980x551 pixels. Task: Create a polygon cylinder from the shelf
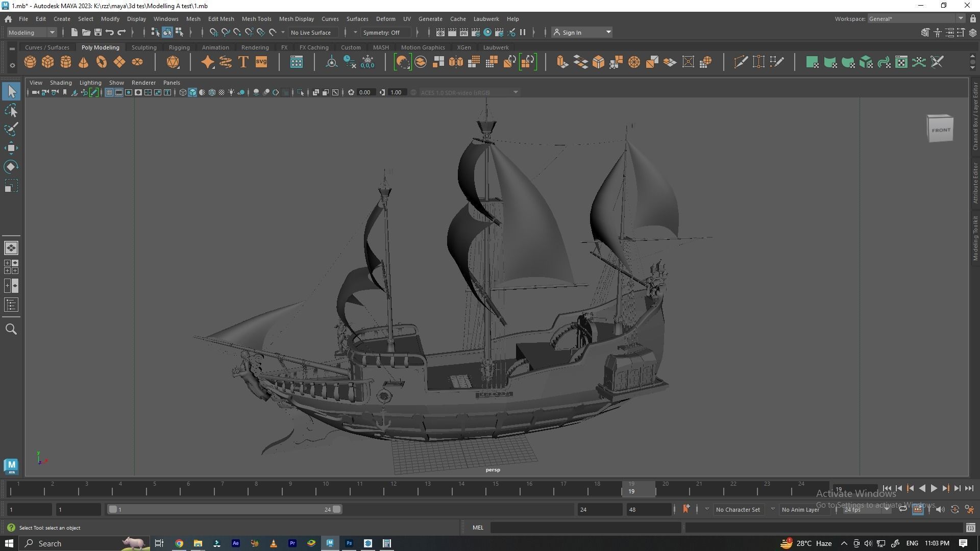click(x=66, y=62)
